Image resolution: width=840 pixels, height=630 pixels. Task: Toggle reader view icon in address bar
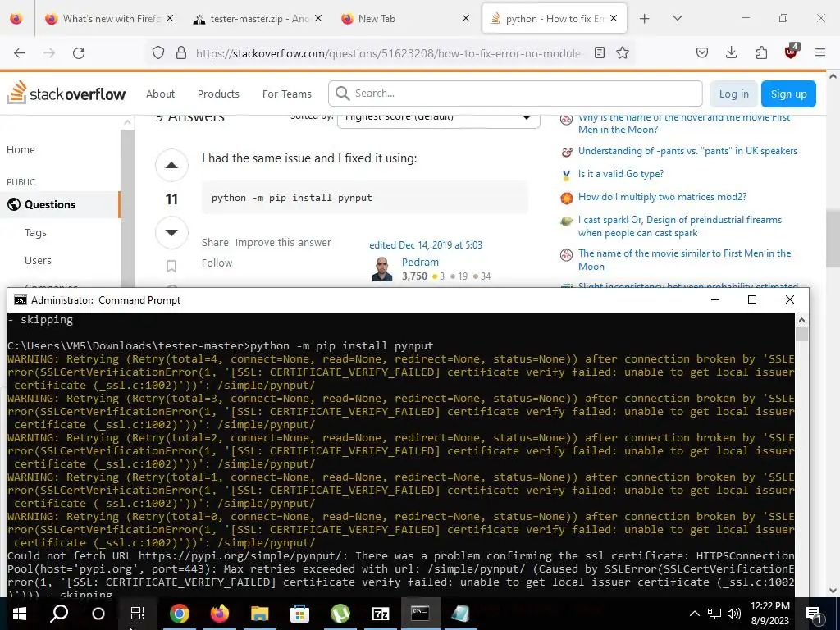(600, 53)
